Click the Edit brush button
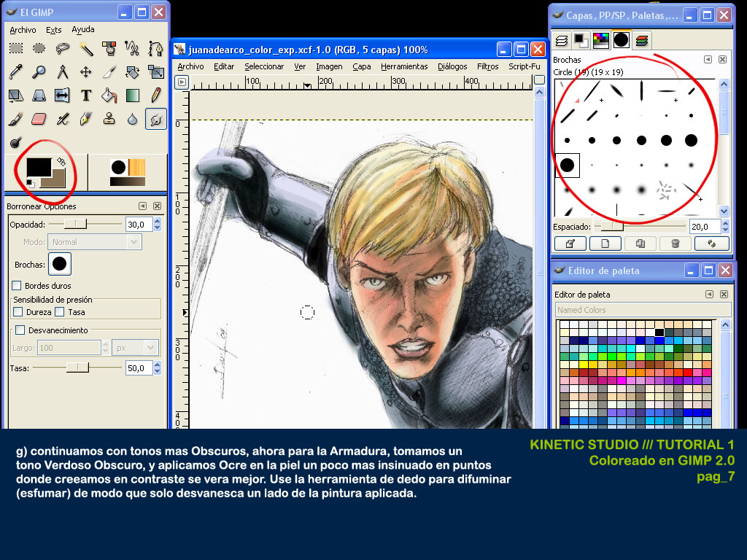Viewport: 747px width, 560px height. click(570, 244)
